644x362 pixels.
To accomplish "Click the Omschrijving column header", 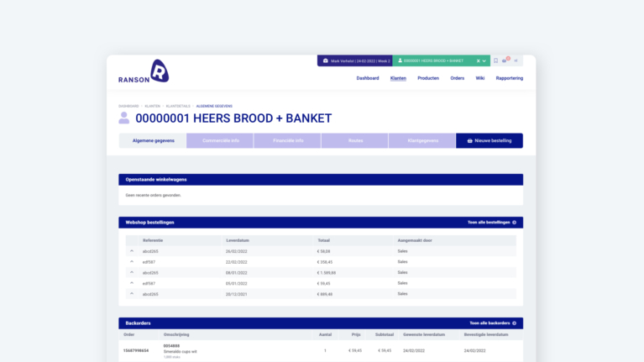I will [176, 334].
